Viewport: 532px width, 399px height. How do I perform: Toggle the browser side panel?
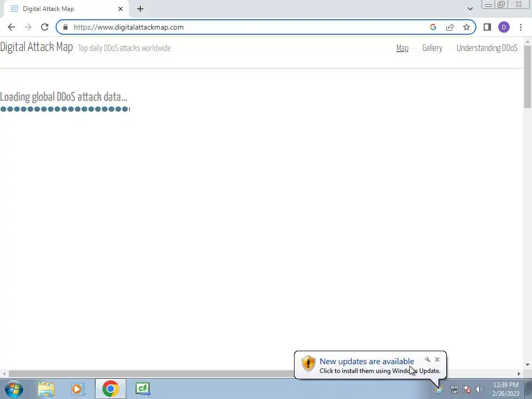click(x=487, y=27)
